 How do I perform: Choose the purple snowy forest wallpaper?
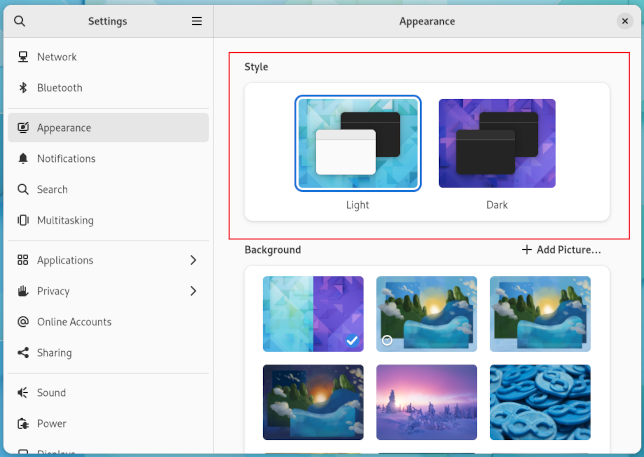[426, 402]
